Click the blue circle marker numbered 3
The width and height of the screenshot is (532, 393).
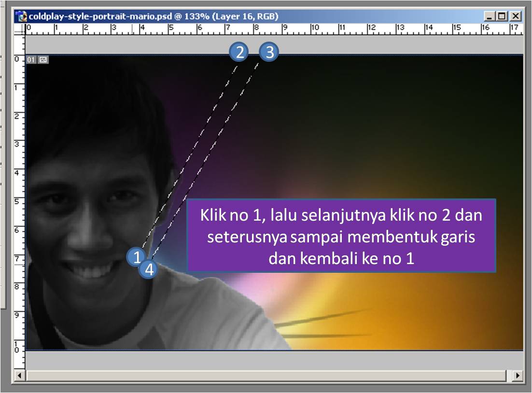[x=269, y=52]
